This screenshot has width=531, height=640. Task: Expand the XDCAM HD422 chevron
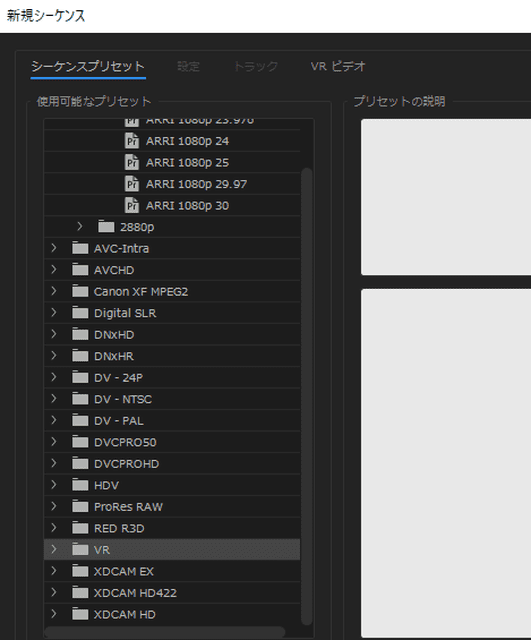[x=54, y=592]
